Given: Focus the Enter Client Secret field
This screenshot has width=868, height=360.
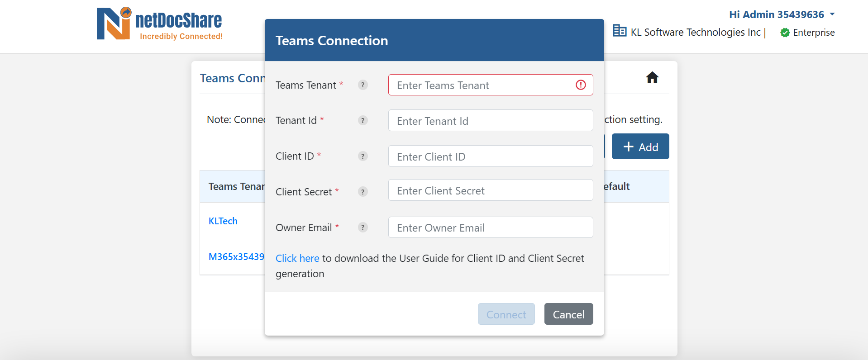Looking at the screenshot, I should coord(491,190).
